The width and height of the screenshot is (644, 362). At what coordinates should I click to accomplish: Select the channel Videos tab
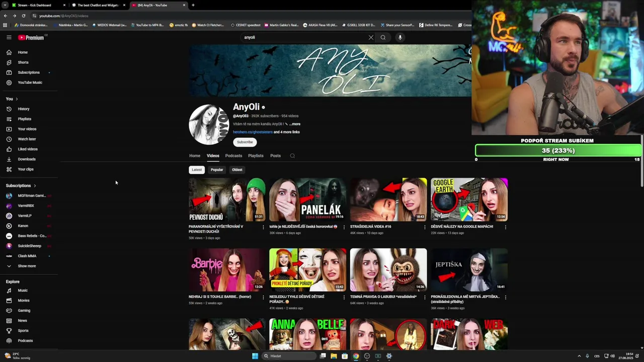pyautogui.click(x=213, y=156)
